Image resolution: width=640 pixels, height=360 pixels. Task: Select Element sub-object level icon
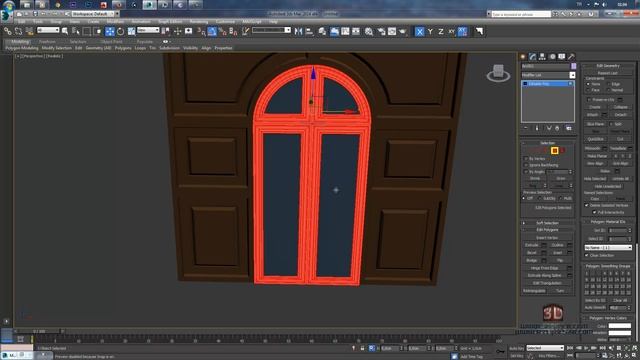click(562, 151)
